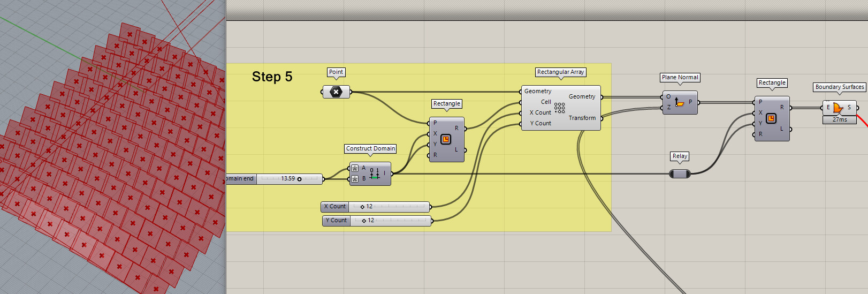This screenshot has width=868, height=294.
Task: Select the Y Count slider name label
Action: (x=336, y=220)
